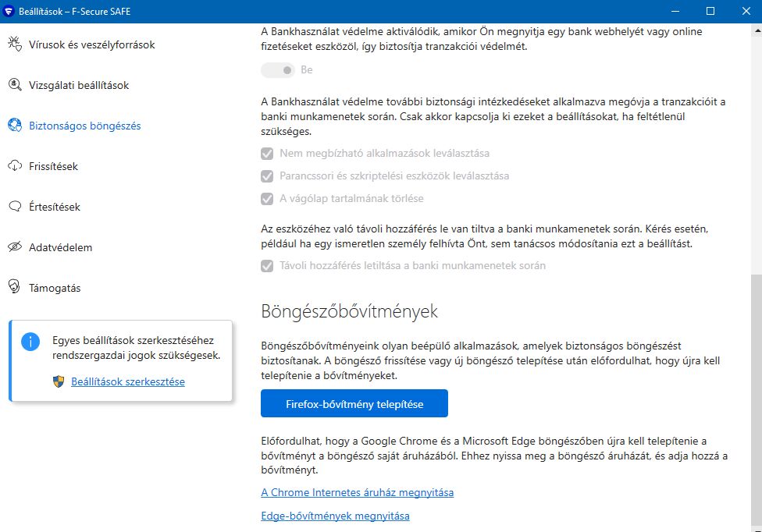762x532 pixels.
Task: Click the vertical scrollbar thumb
Action: click(x=757, y=399)
